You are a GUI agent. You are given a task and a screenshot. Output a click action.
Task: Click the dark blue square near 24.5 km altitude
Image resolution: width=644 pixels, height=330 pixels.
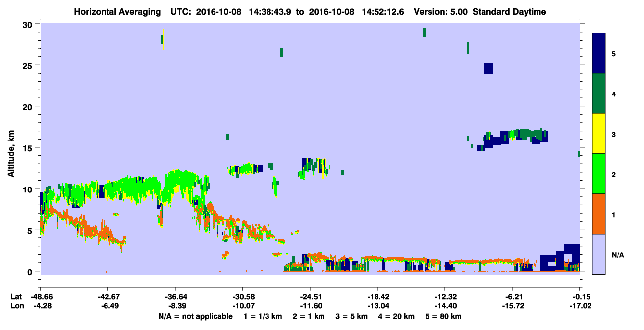(488, 68)
